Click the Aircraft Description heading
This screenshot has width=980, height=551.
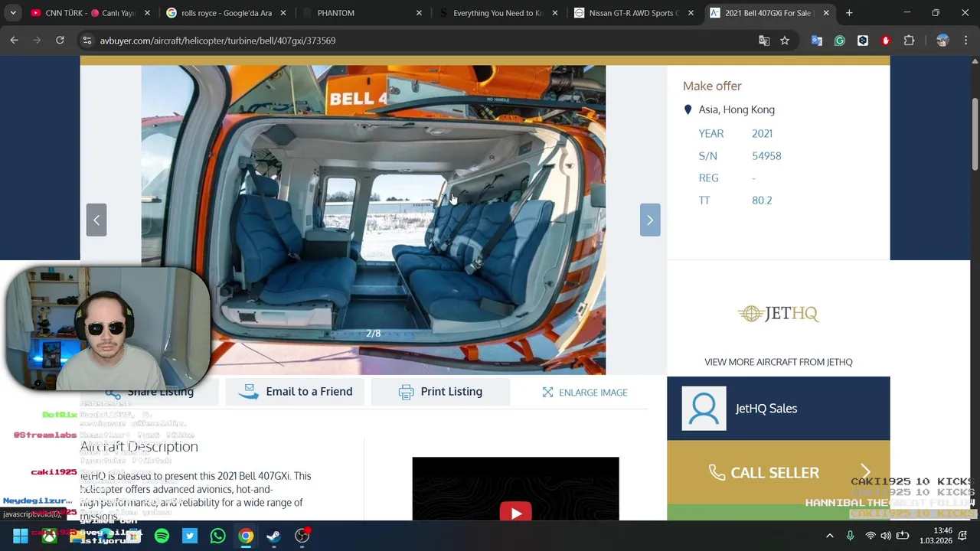[139, 446]
